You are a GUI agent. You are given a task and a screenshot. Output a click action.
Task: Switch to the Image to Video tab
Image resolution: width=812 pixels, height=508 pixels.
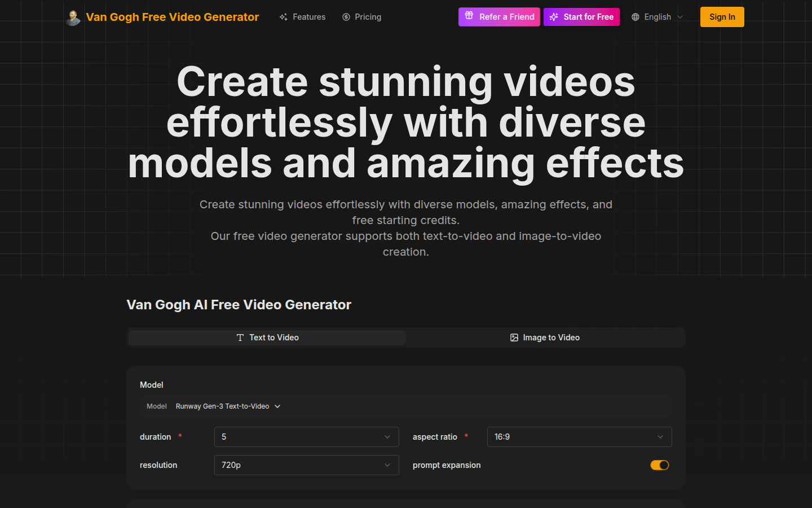pyautogui.click(x=545, y=337)
